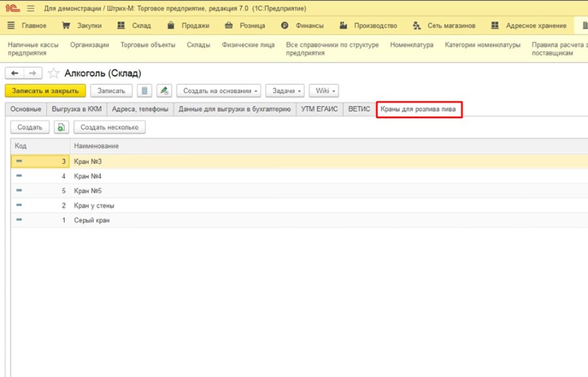588x377 pixels.
Task: Click the green pencil edit icon button
Action: [164, 91]
